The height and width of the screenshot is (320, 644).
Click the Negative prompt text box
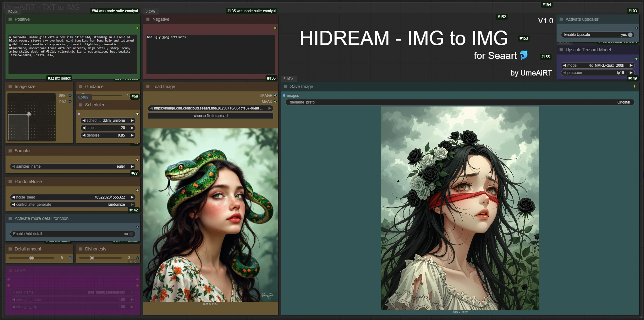point(211,54)
